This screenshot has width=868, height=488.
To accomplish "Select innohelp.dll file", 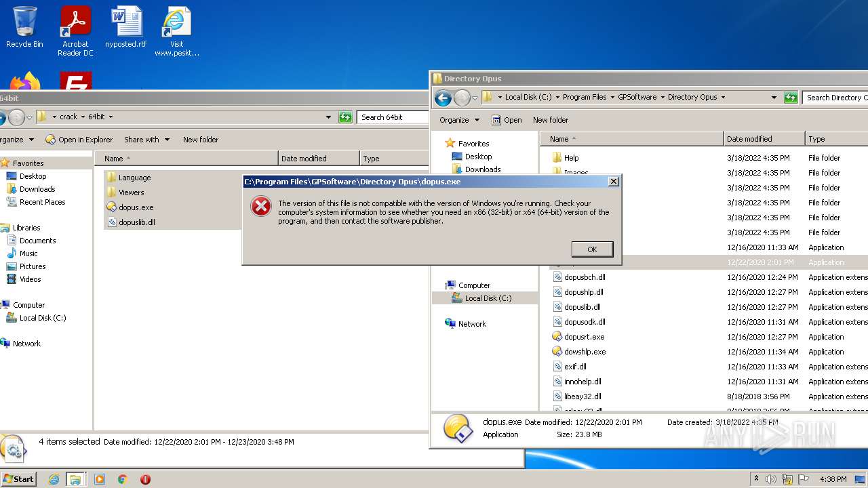I will tap(577, 382).
